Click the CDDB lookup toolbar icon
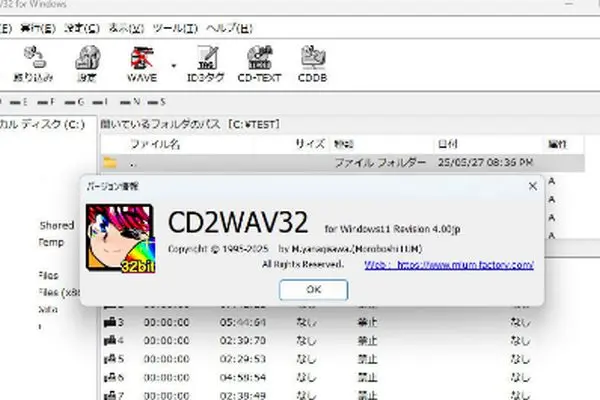This screenshot has width=600, height=400. (312, 64)
